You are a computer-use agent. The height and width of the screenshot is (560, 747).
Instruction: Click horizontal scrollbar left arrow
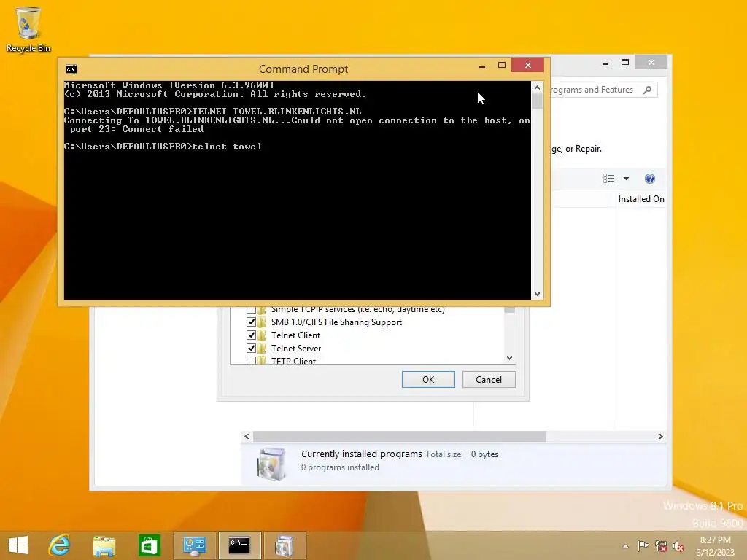click(247, 436)
